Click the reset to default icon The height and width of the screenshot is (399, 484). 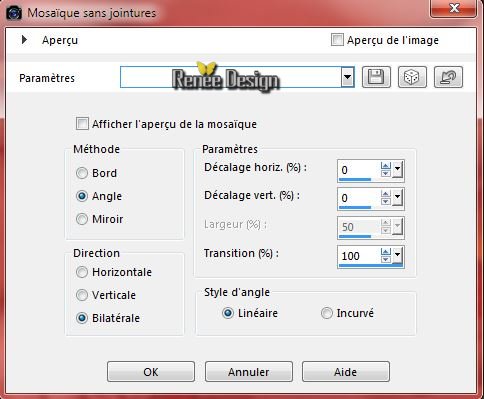448,77
